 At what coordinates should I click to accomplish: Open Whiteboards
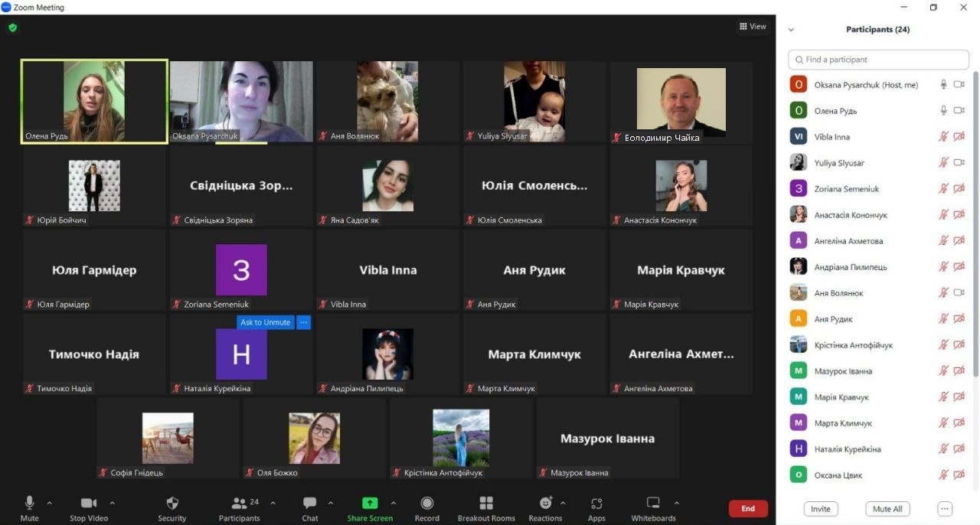653,507
